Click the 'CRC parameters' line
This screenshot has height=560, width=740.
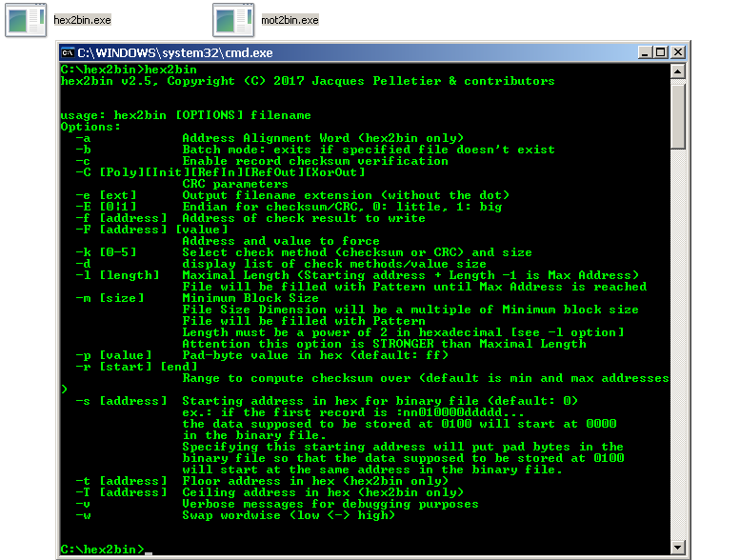235,184
